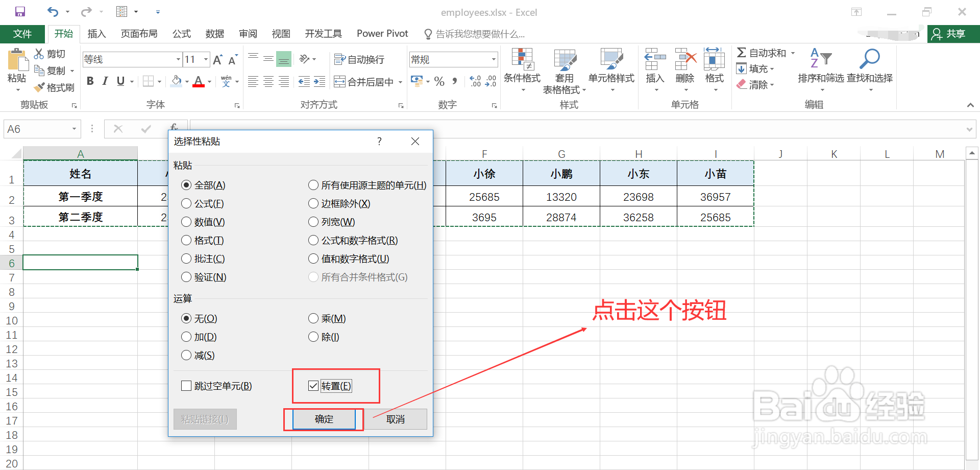Open the 常规 number format dropdown
This screenshot has width=980, height=470.
[x=493, y=59]
